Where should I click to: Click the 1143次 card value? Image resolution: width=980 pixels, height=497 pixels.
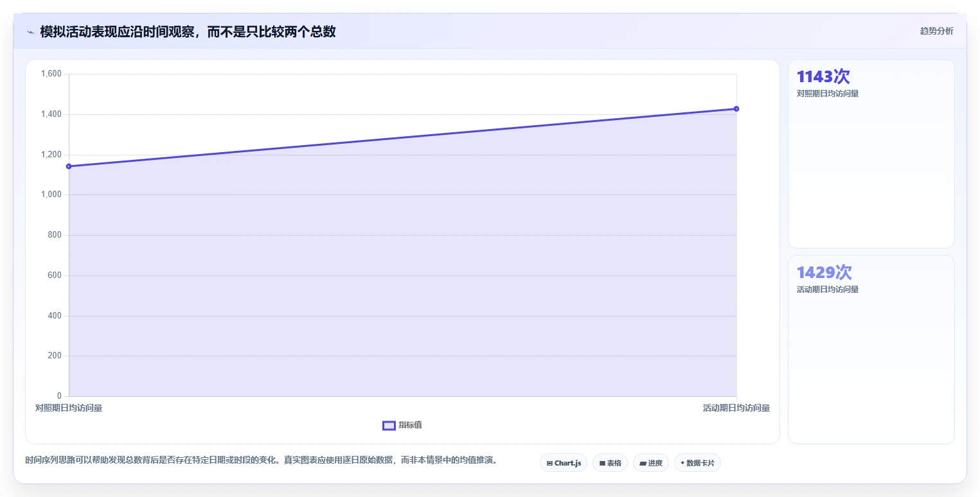[x=823, y=76]
